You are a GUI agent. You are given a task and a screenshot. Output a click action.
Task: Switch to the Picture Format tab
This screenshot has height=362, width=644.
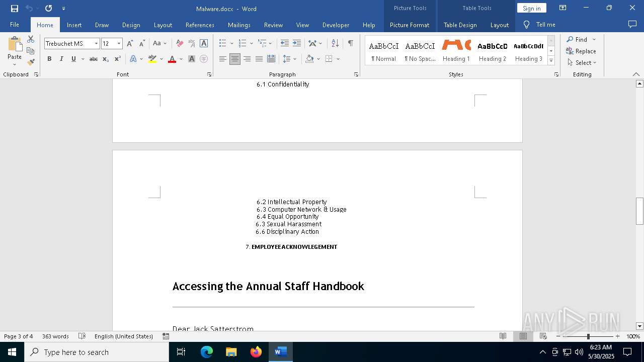[410, 25]
